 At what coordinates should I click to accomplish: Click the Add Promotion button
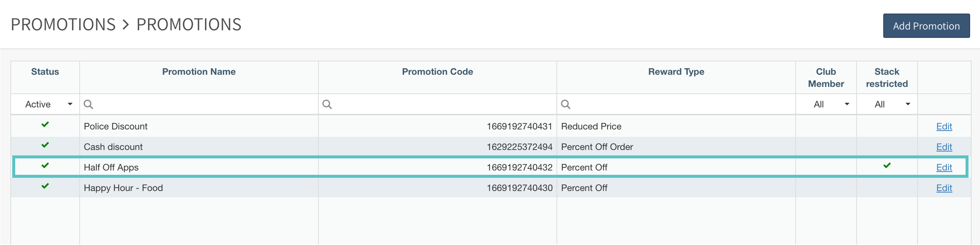[x=926, y=26]
